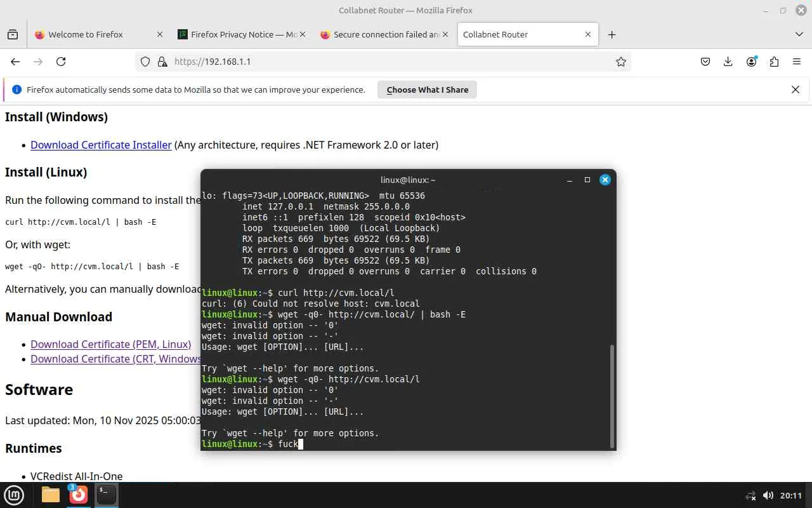Dismiss the Firefox data sharing notification bar

796,90
